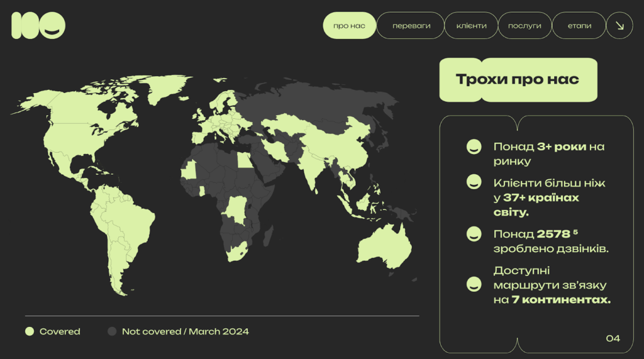The height and width of the screenshot is (359, 644).
Task: Click smiley bullet next to "Понад 2578"
Action: [474, 235]
